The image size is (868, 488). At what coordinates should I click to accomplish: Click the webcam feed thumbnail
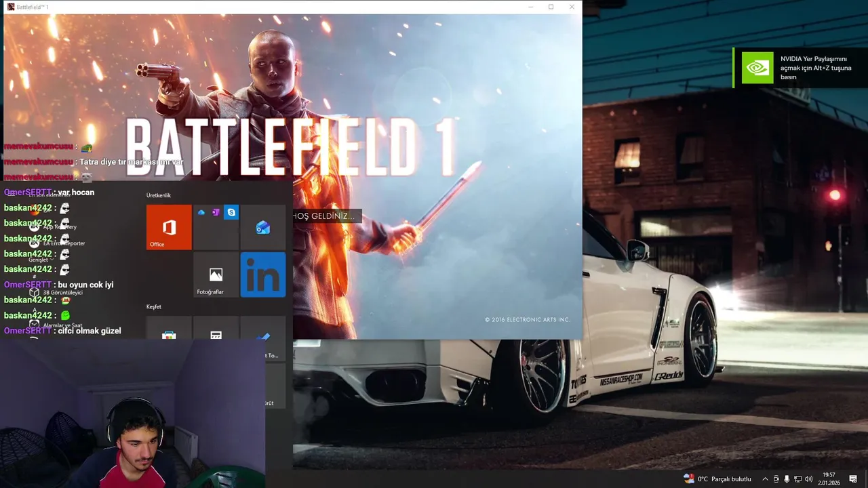[x=132, y=413]
